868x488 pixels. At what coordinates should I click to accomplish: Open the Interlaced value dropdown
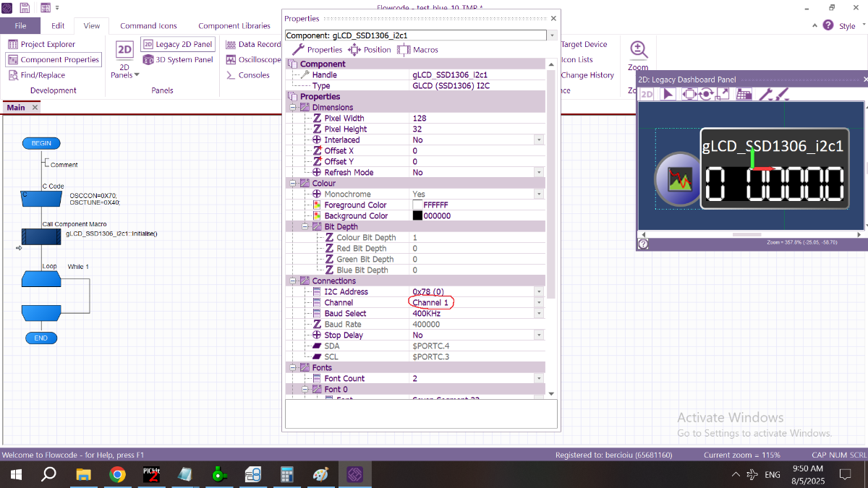[x=538, y=140]
